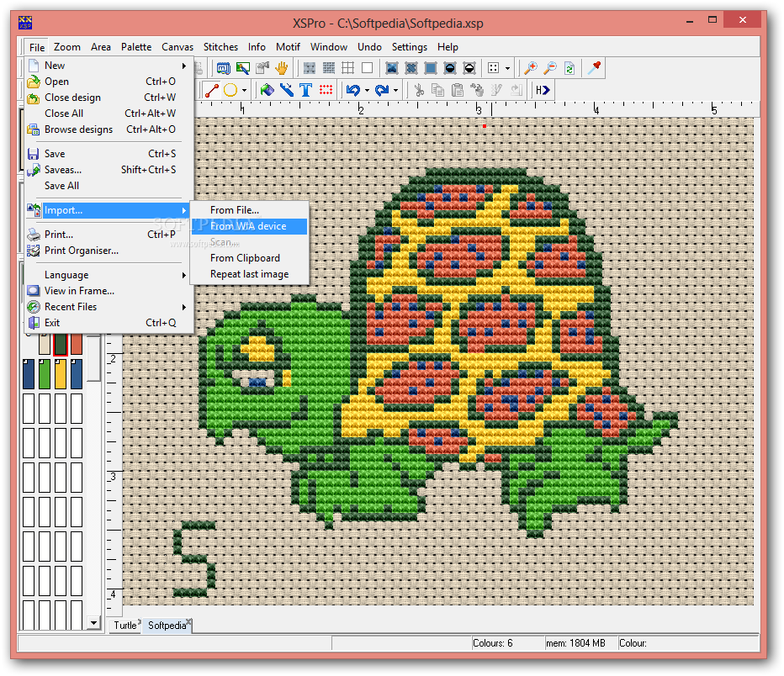The height and width of the screenshot is (676, 784).
Task: Choose From File... in Import submenu
Action: click(249, 210)
